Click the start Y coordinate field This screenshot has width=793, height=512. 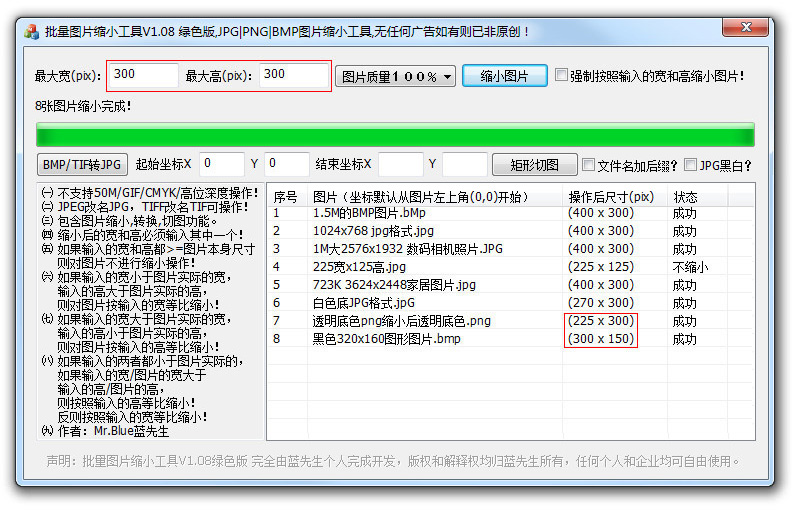[x=286, y=164]
